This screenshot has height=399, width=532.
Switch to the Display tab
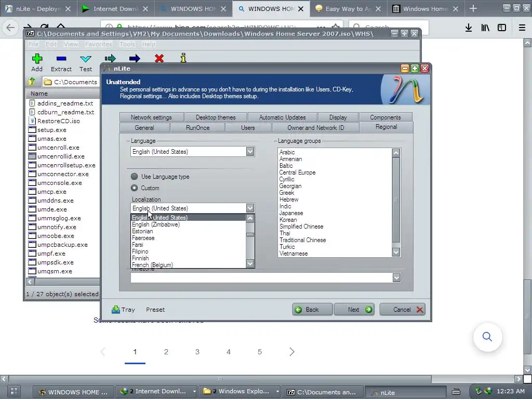338,117
